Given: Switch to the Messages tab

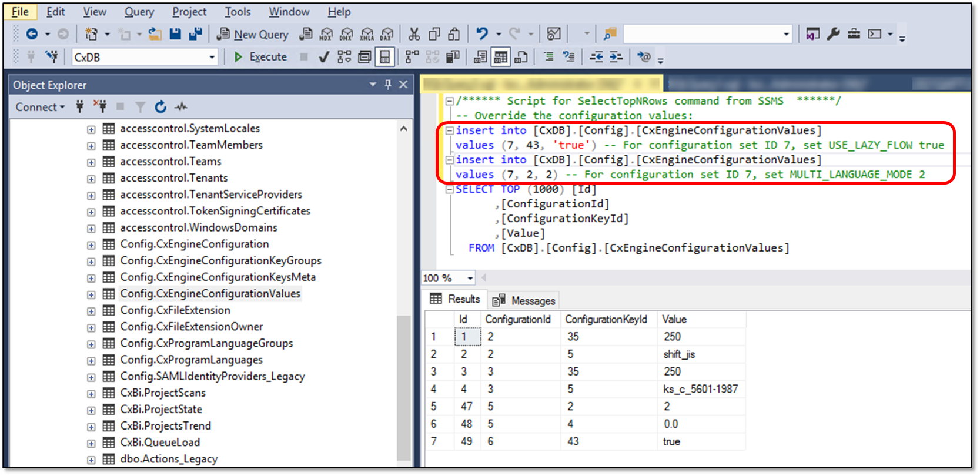Looking at the screenshot, I should [x=524, y=301].
